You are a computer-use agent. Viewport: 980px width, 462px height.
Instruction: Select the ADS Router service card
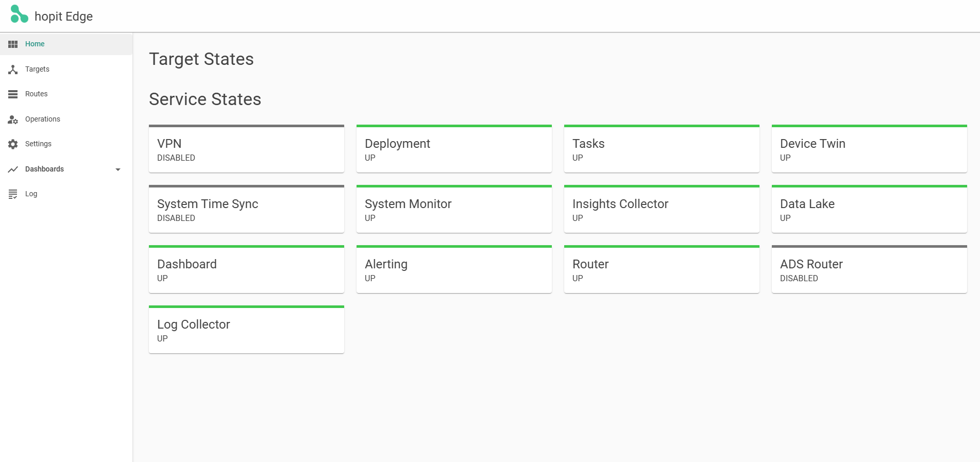869,270
